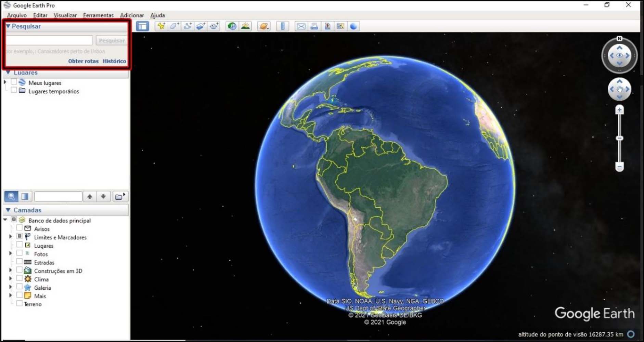Open the Ferramentas menu
The height and width of the screenshot is (342, 644).
pos(98,15)
